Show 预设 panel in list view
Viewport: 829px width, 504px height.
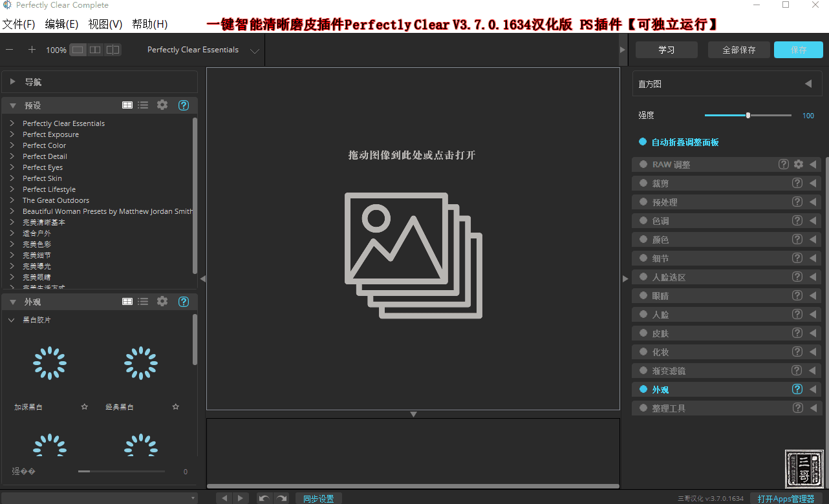(x=143, y=105)
